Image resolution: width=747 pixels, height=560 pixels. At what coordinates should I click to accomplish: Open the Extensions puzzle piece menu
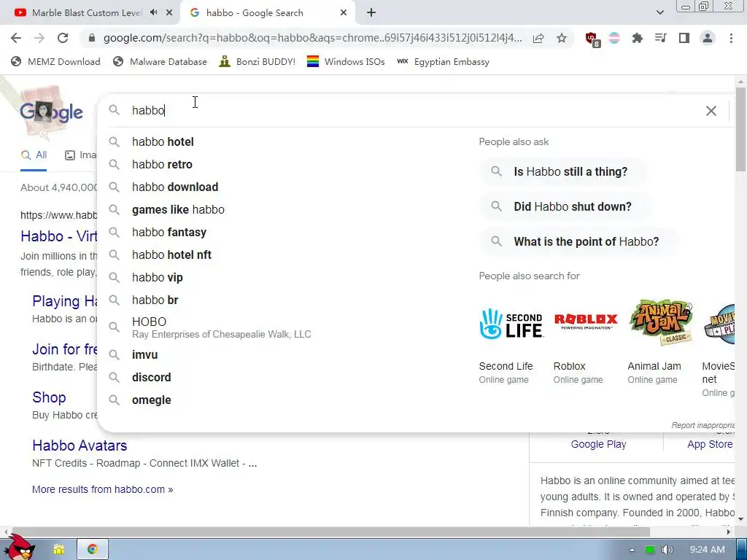tap(638, 38)
